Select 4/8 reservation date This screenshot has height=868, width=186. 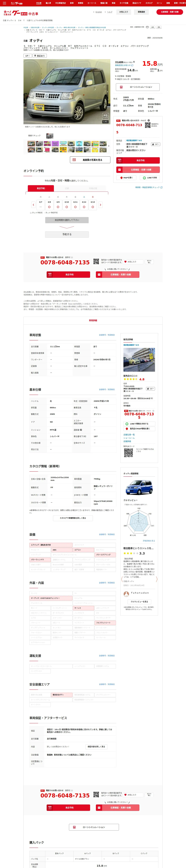[49, 205]
